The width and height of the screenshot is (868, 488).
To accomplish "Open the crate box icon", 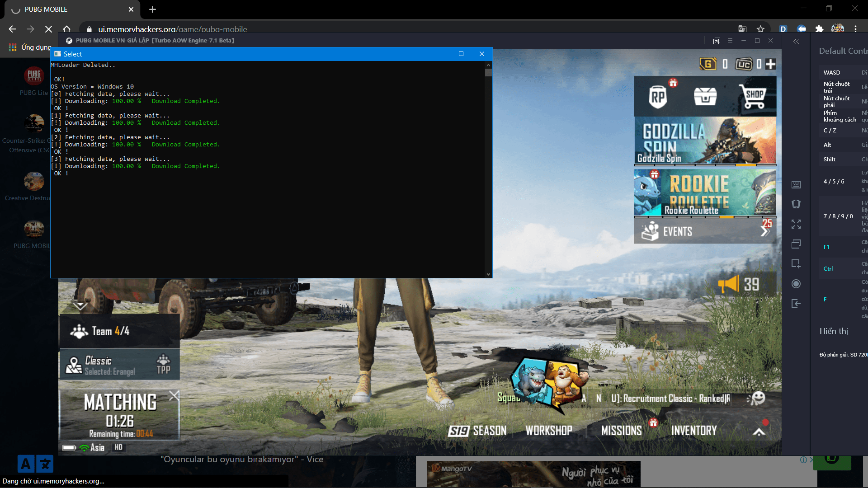I will (x=705, y=96).
